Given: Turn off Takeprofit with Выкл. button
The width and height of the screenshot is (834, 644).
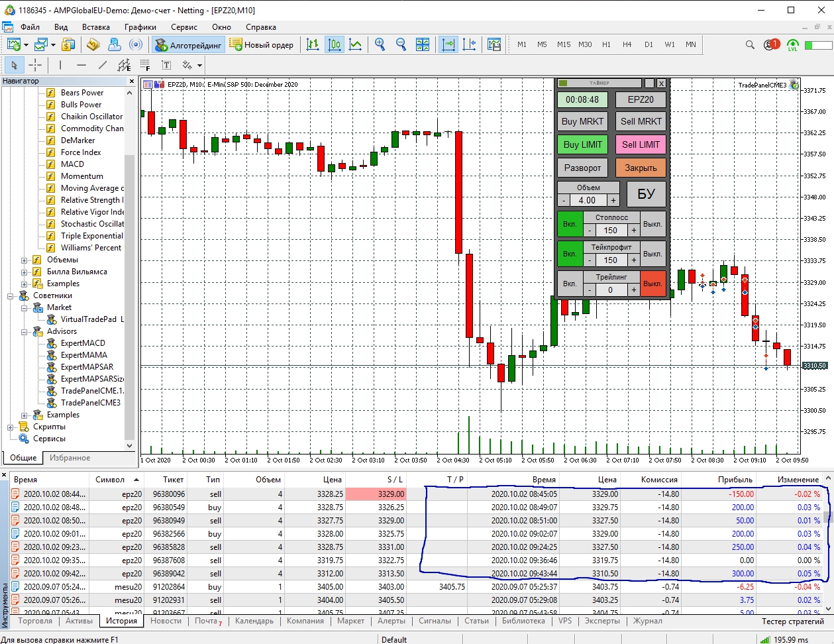Looking at the screenshot, I should pos(652,254).
